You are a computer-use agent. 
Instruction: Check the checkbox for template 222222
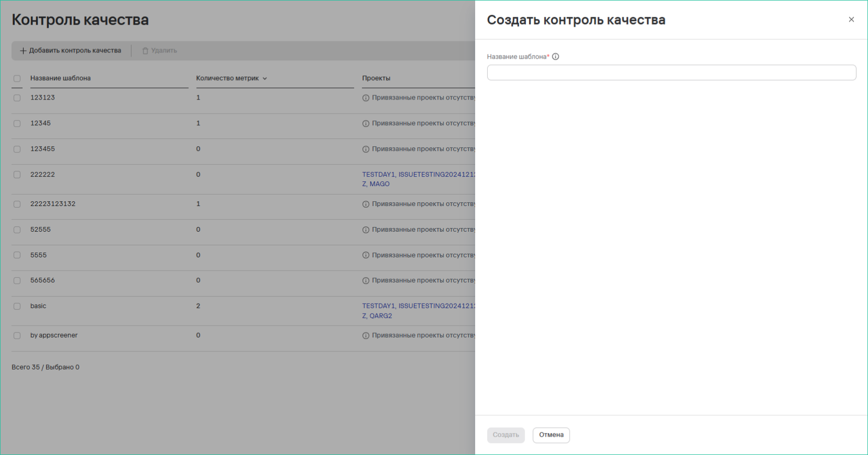[17, 175]
